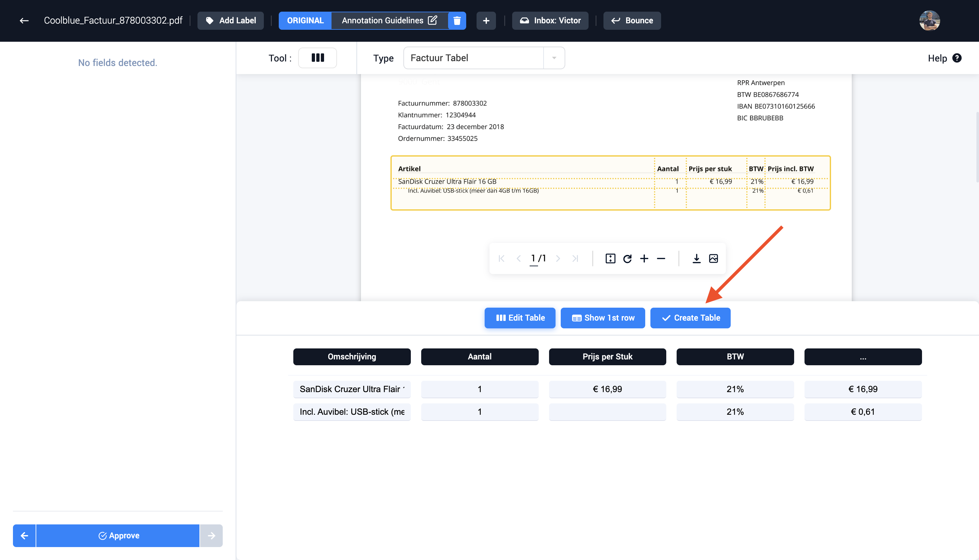Click the Create Table checkmark icon
Screen dimensions: 979x560
665,317
